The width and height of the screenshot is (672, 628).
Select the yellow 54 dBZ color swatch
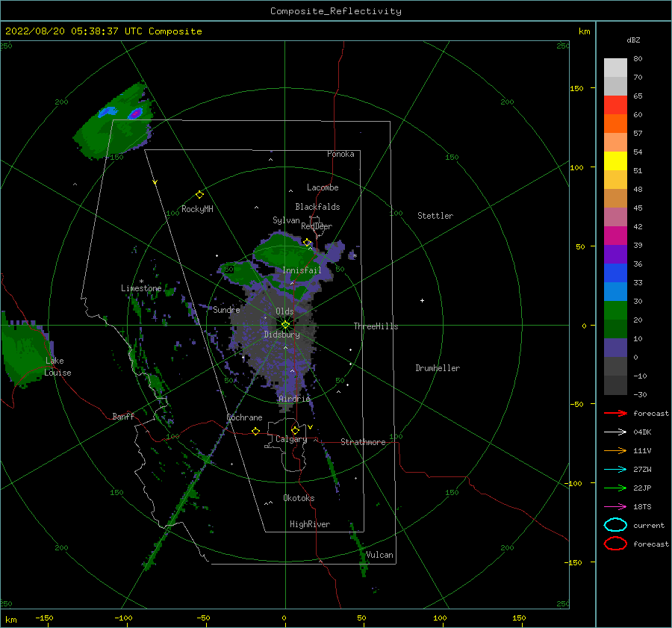pyautogui.click(x=615, y=161)
